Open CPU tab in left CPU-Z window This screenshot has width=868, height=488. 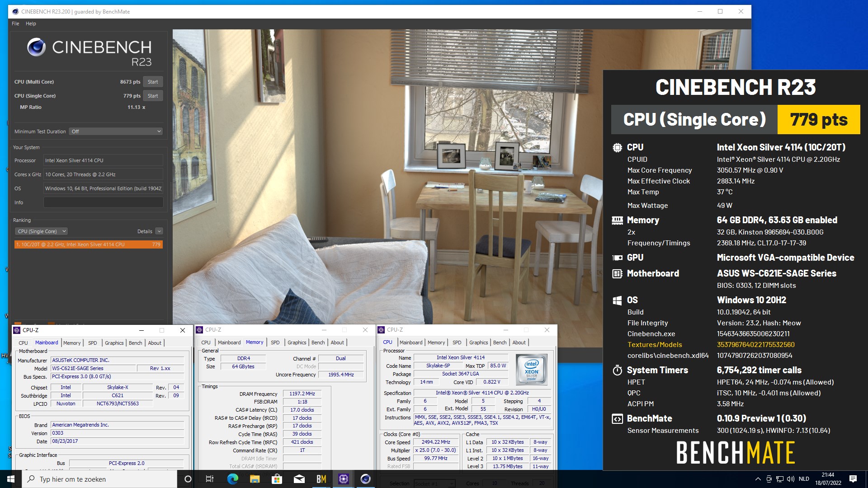(24, 343)
